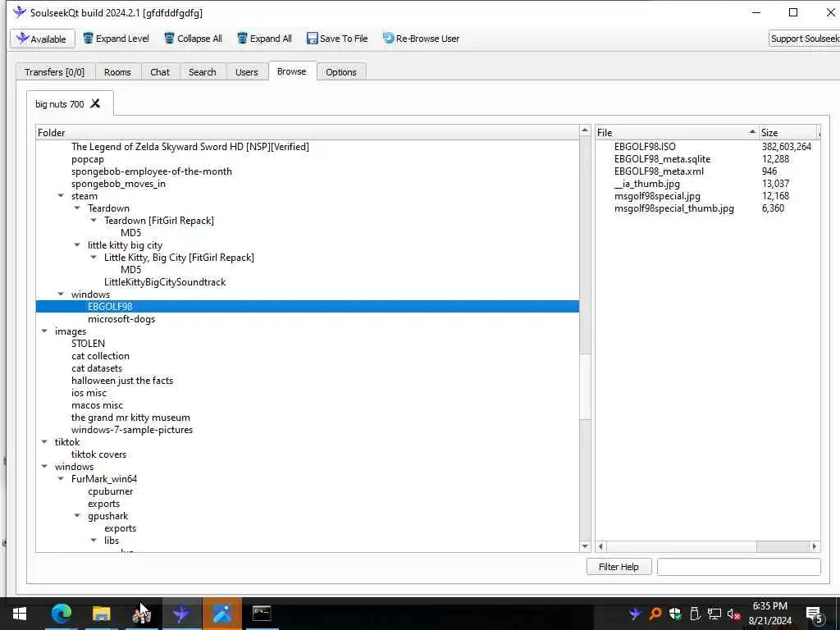Sort by the File column header
Screen dimensions: 840x630
[677, 132]
